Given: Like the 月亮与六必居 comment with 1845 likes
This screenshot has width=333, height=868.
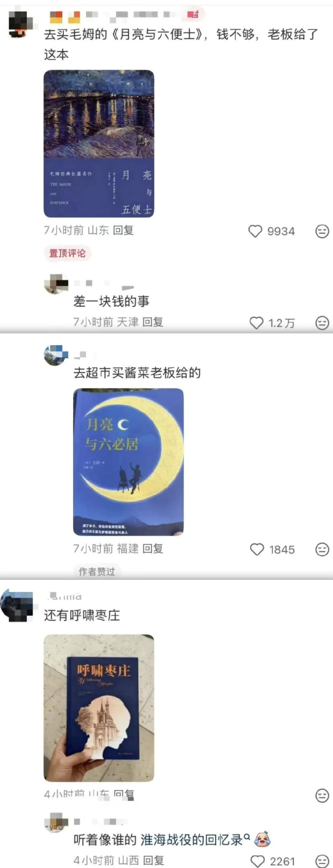Looking at the screenshot, I should (257, 549).
